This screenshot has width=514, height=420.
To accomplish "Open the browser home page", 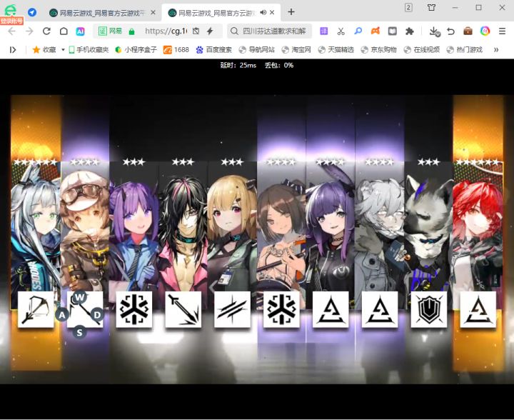I will (x=64, y=31).
